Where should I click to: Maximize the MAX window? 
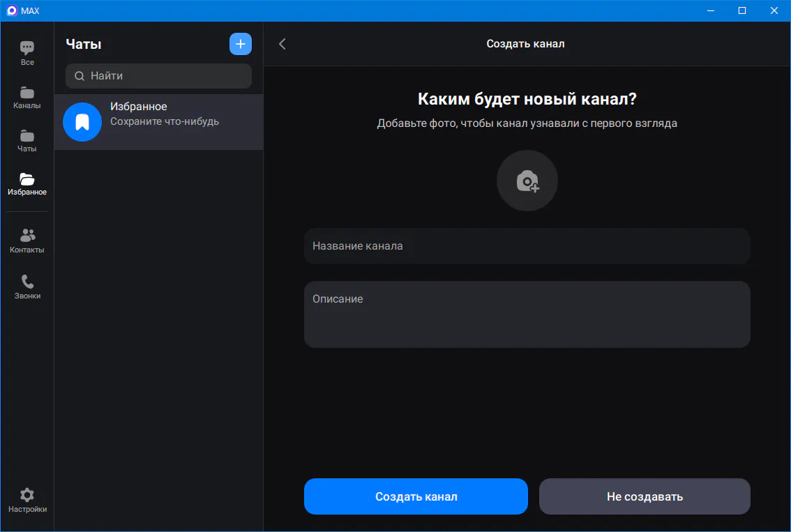tap(742, 10)
